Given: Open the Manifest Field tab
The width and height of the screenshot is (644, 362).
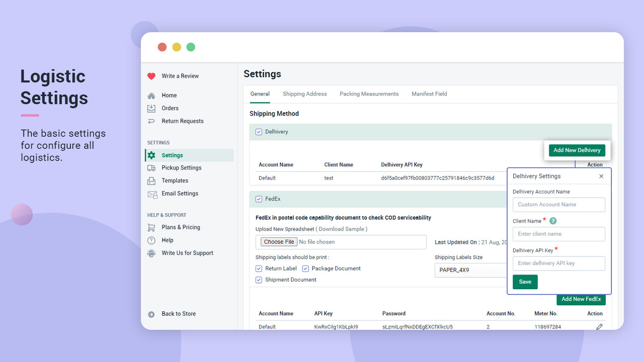Looking at the screenshot, I should point(429,94).
